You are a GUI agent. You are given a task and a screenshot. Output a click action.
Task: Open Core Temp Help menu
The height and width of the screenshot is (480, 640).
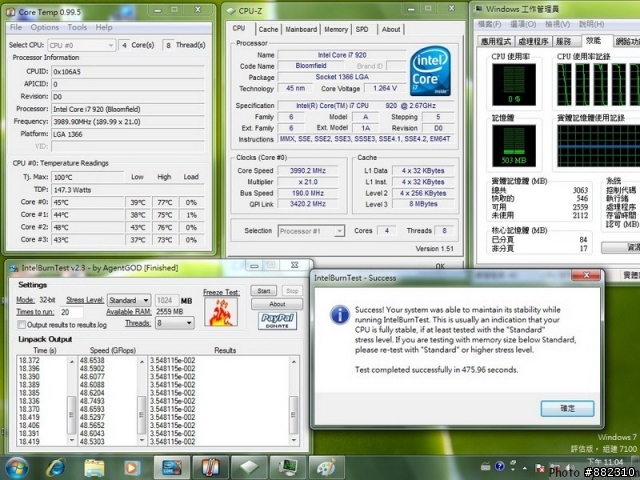pos(104,27)
